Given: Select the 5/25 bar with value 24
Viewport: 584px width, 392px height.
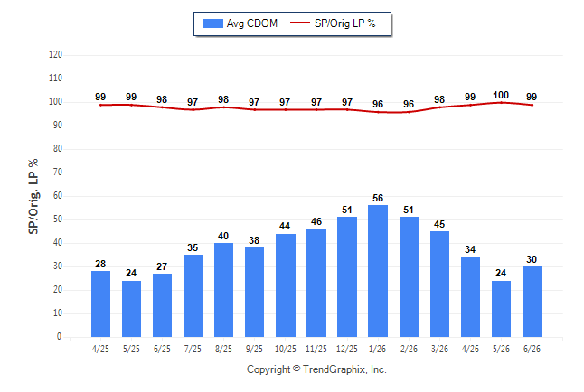Looking at the screenshot, I should (131, 309).
